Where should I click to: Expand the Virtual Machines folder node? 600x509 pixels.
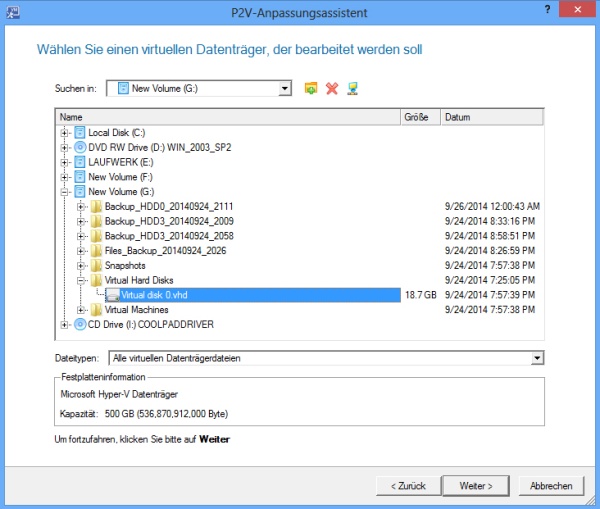[x=80, y=310]
